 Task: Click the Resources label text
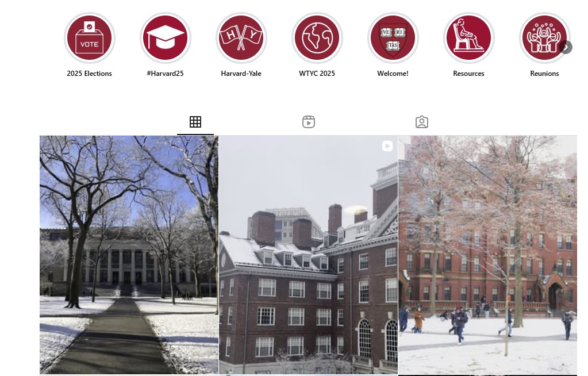point(469,74)
